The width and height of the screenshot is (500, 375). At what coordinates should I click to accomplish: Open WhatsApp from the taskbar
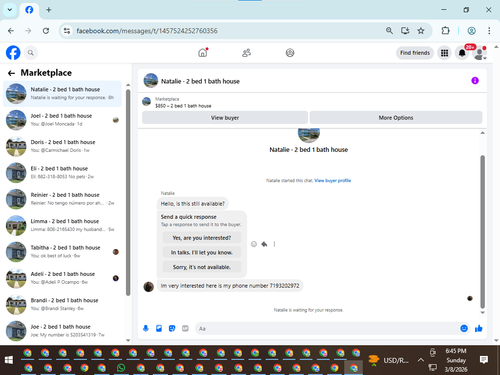121,368
